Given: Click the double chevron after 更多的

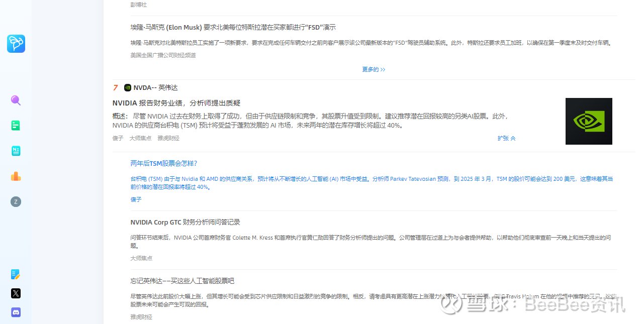Looking at the screenshot, I should click(382, 69).
